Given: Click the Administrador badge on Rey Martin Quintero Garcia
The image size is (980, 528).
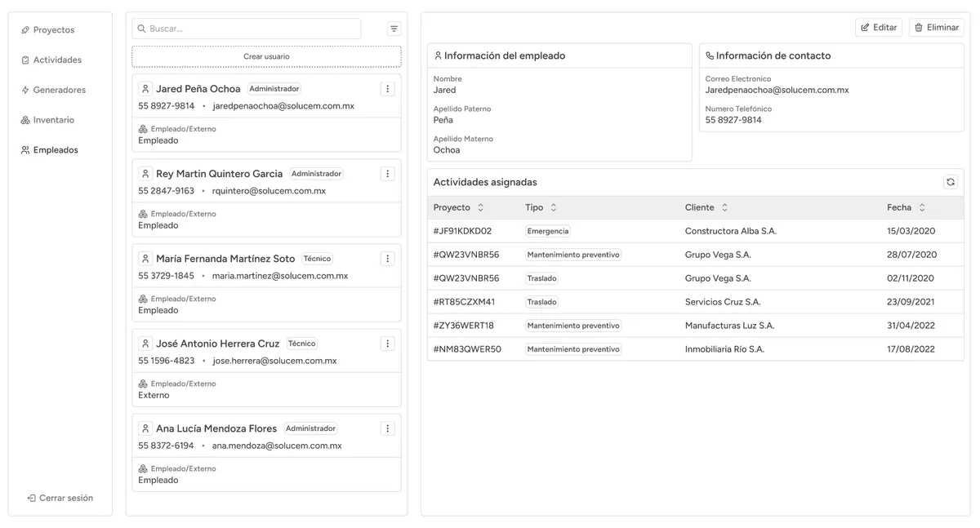Looking at the screenshot, I should tap(317, 173).
